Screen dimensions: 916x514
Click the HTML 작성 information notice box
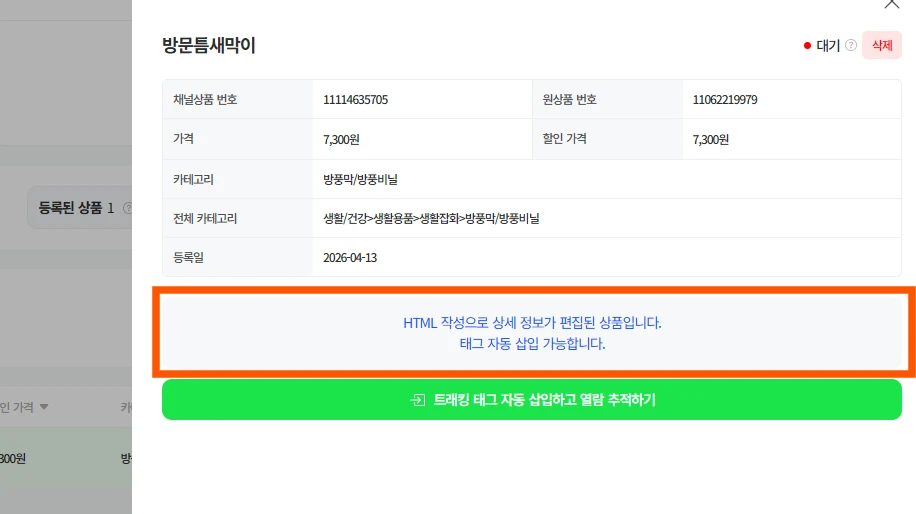tap(532, 334)
